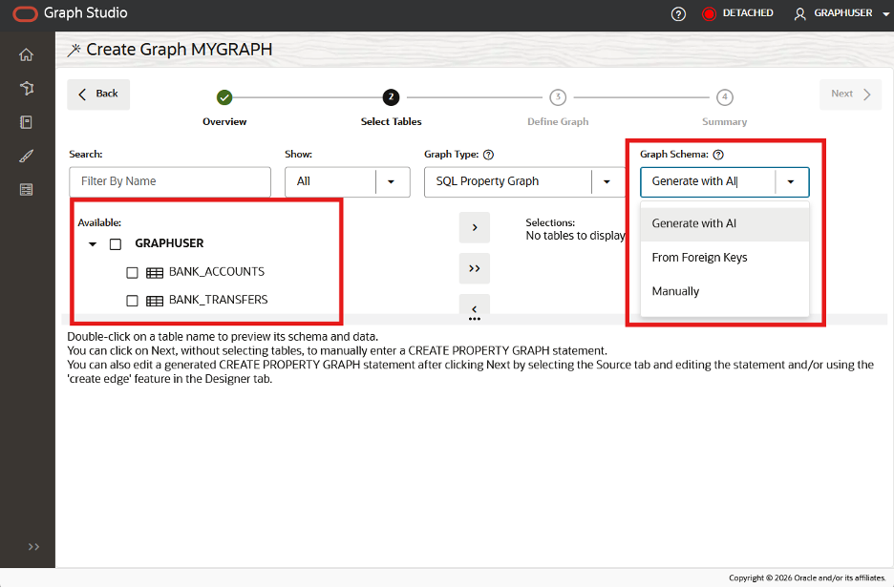Screen dimensions: 894x588
Task: Open the help question mark icon
Action: click(678, 13)
